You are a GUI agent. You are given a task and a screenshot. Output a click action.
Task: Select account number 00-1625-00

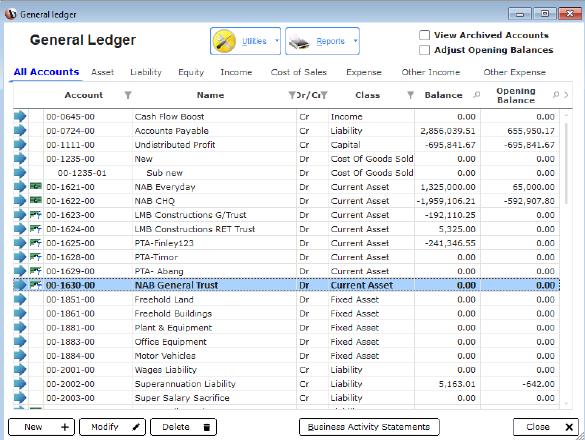coord(71,243)
